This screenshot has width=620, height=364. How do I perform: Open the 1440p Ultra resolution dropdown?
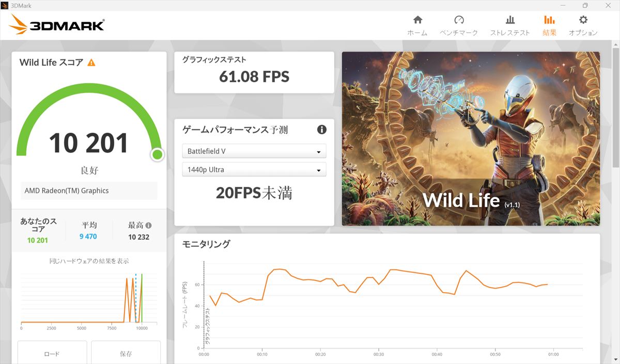click(254, 169)
